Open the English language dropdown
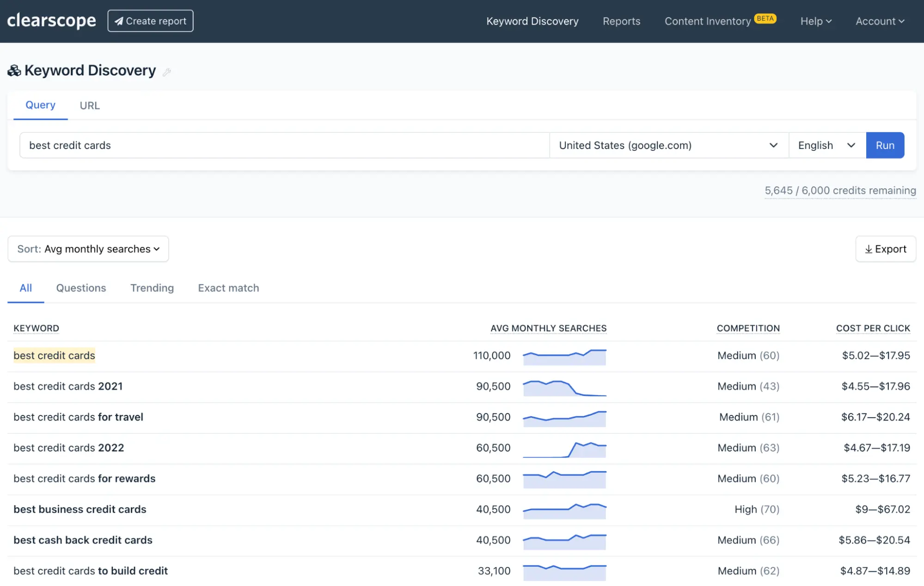Image resolution: width=924 pixels, height=586 pixels. click(826, 145)
